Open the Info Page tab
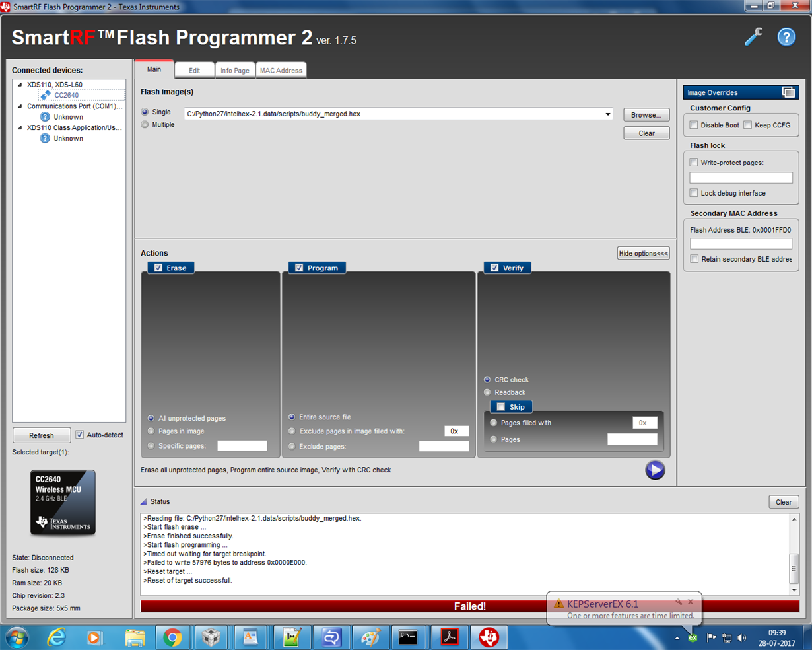The image size is (812, 650). [x=235, y=71]
